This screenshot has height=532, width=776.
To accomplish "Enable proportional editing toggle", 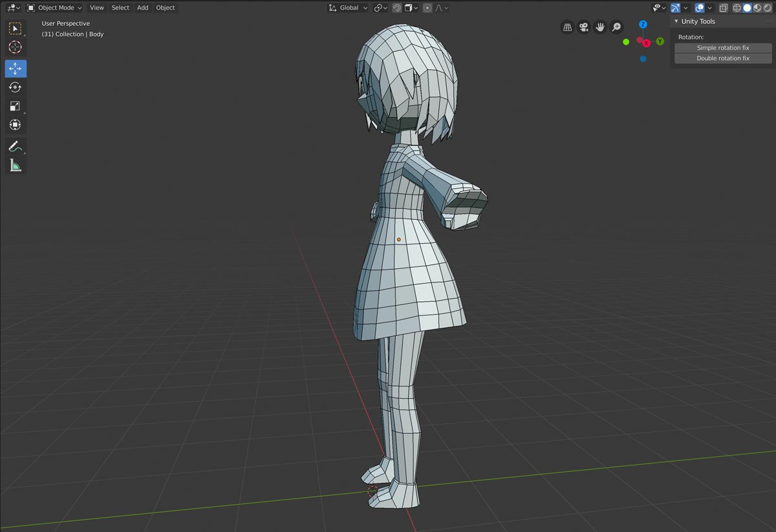I will [x=427, y=8].
